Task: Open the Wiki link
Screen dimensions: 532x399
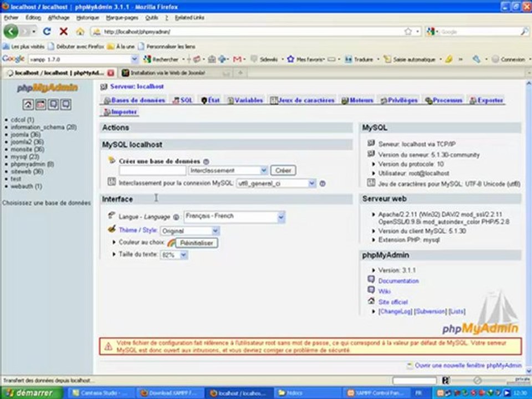Action: 384,291
